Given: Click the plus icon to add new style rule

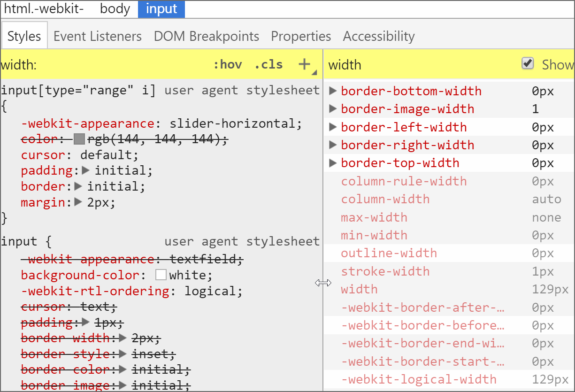Looking at the screenshot, I should [x=305, y=64].
